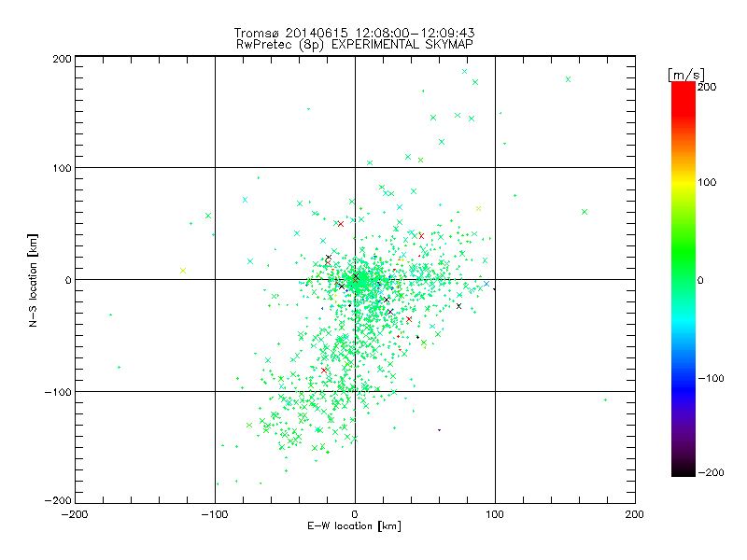Click the yellow 100 m/s band on colorbar
The image size is (747, 560).
(x=684, y=182)
